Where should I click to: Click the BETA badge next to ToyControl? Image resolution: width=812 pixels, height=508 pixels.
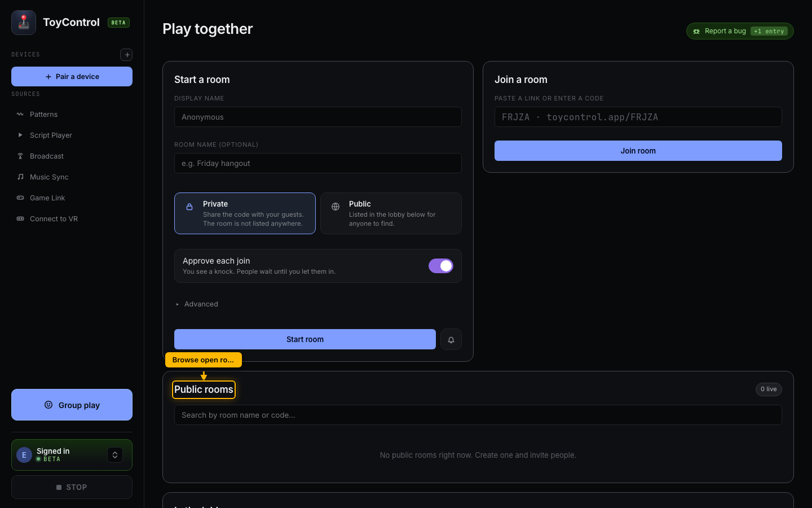click(x=118, y=23)
